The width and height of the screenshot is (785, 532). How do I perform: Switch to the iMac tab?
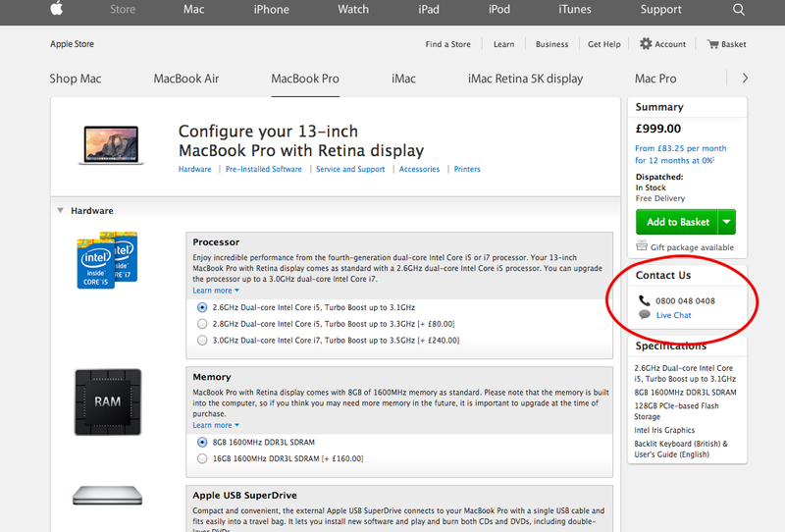coord(403,79)
